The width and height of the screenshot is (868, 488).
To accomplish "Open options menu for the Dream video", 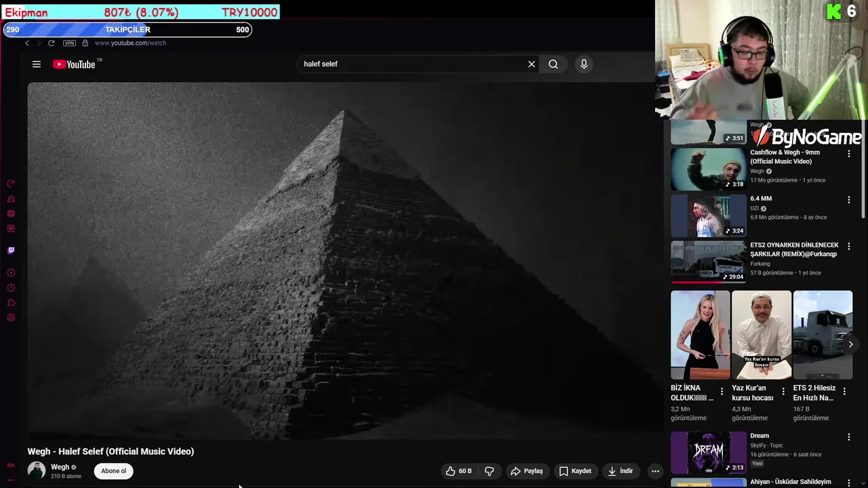I will (848, 437).
